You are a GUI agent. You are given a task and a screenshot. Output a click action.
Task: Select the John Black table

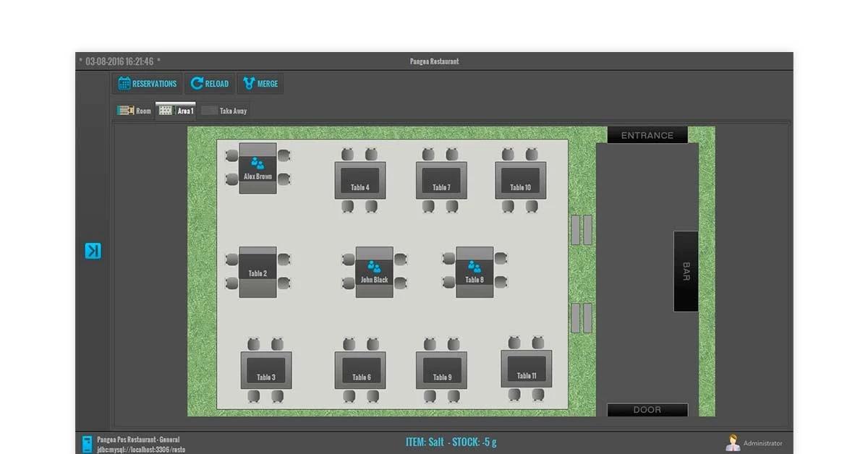374,273
